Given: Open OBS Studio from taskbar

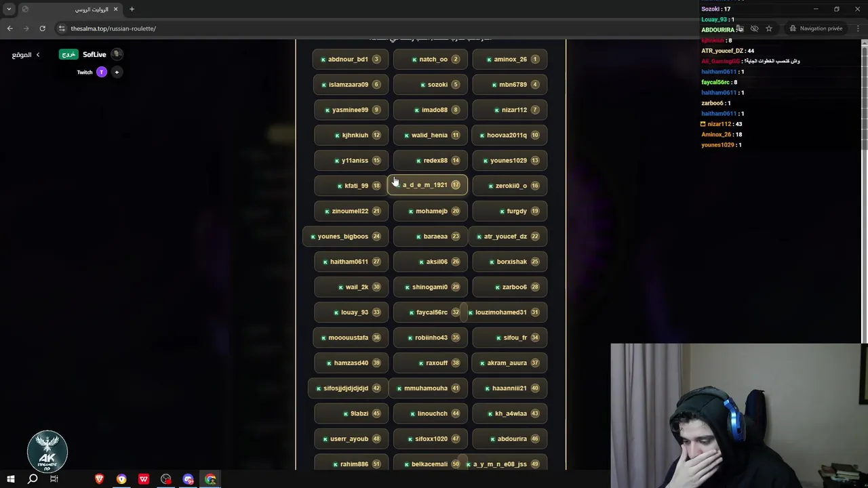Looking at the screenshot, I should click(x=166, y=479).
